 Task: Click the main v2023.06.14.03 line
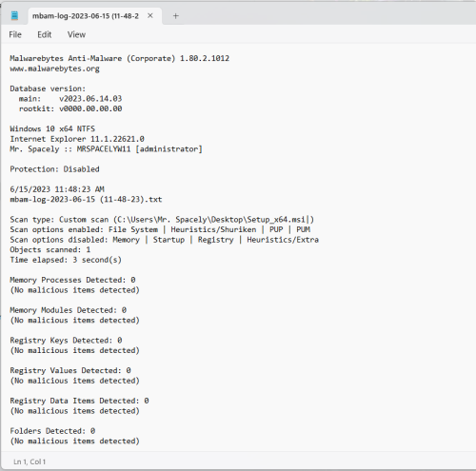pyautogui.click(x=70, y=99)
